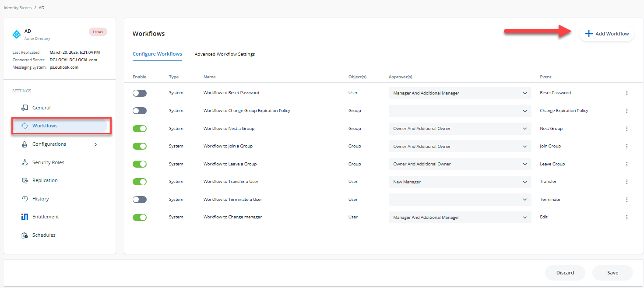Open approver dropdown for Change manager workflow

coord(460,217)
